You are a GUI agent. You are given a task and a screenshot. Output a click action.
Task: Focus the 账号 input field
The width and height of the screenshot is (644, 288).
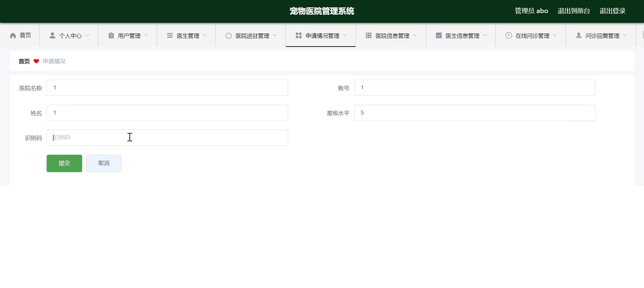coord(475,88)
